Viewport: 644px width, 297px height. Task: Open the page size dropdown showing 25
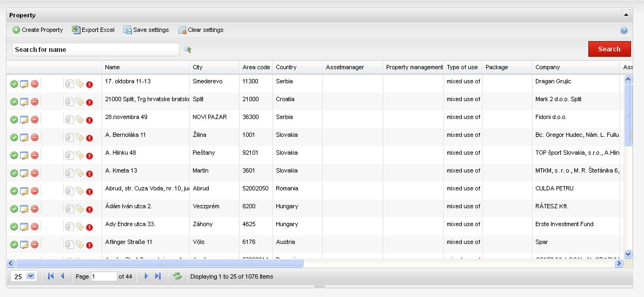tap(31, 276)
